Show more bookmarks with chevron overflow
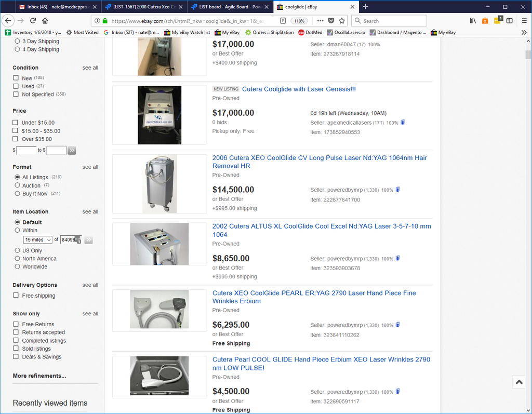 click(524, 33)
